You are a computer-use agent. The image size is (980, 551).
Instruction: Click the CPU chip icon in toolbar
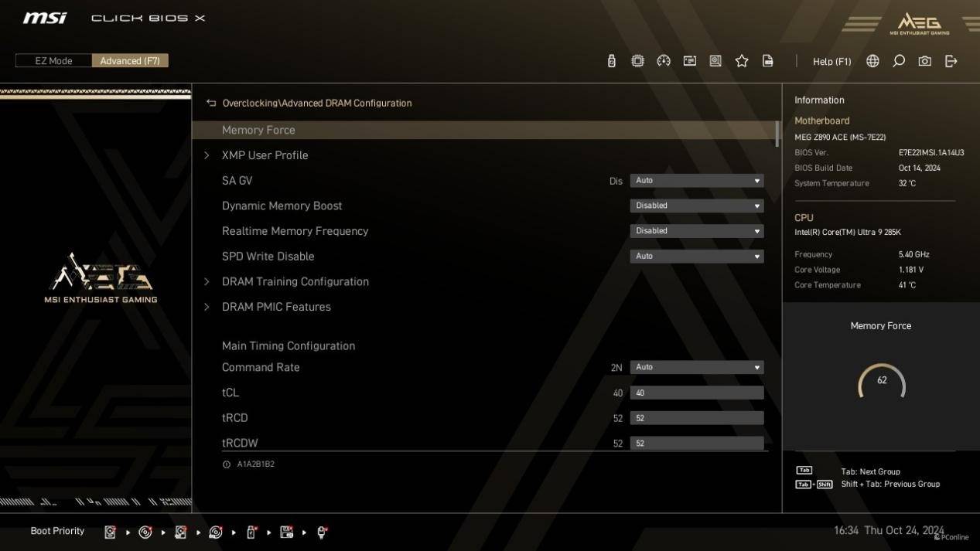point(637,61)
